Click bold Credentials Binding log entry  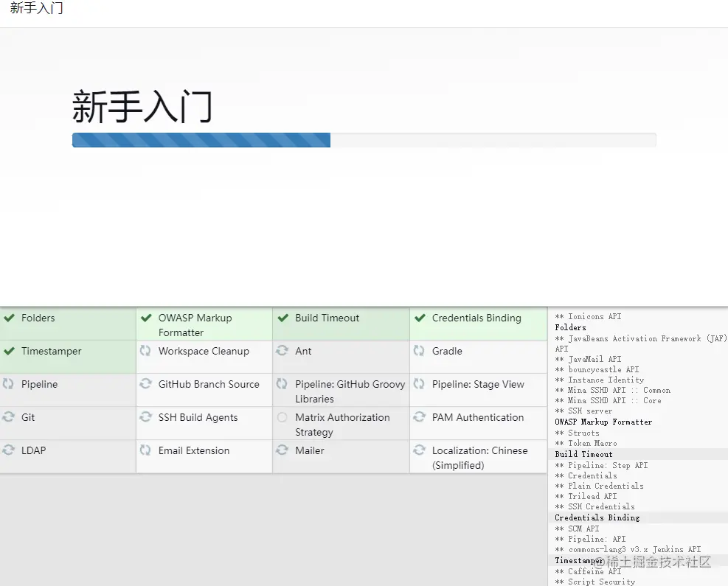(597, 517)
